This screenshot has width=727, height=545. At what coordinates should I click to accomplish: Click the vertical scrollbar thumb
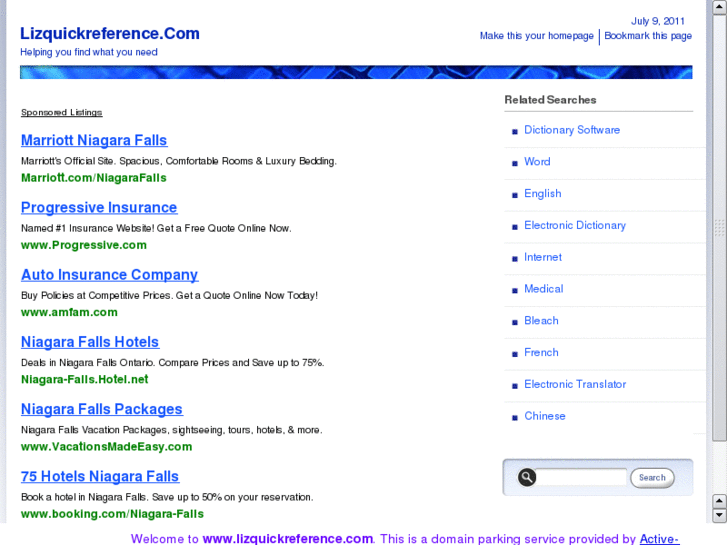coord(719,228)
